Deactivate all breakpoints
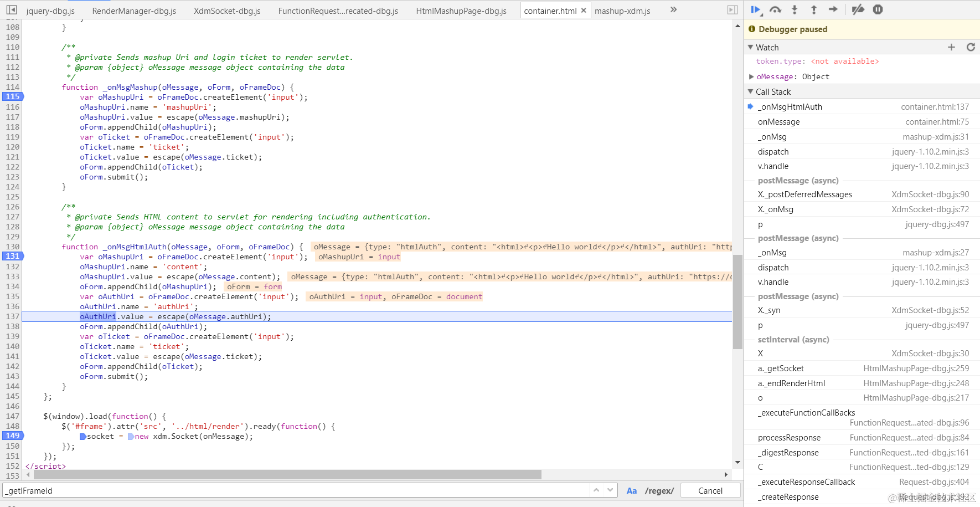 tap(858, 9)
